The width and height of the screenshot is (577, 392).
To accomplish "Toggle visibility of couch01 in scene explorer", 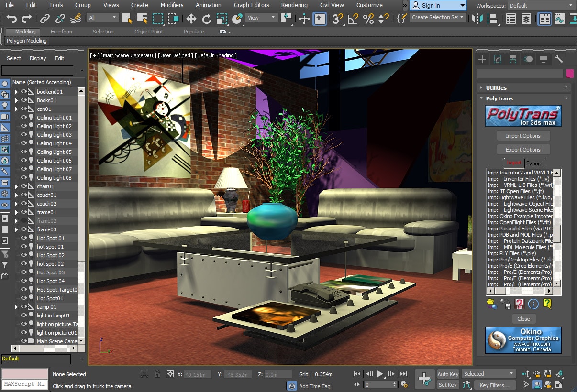I will point(23,195).
